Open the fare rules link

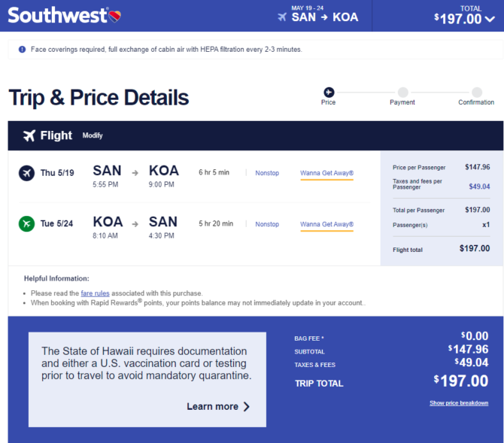(95, 293)
